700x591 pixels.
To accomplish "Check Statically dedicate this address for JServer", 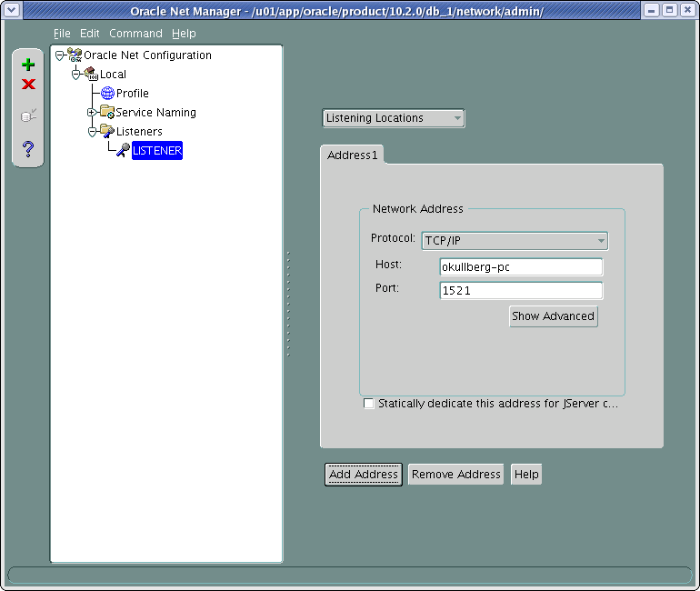I will coord(369,404).
